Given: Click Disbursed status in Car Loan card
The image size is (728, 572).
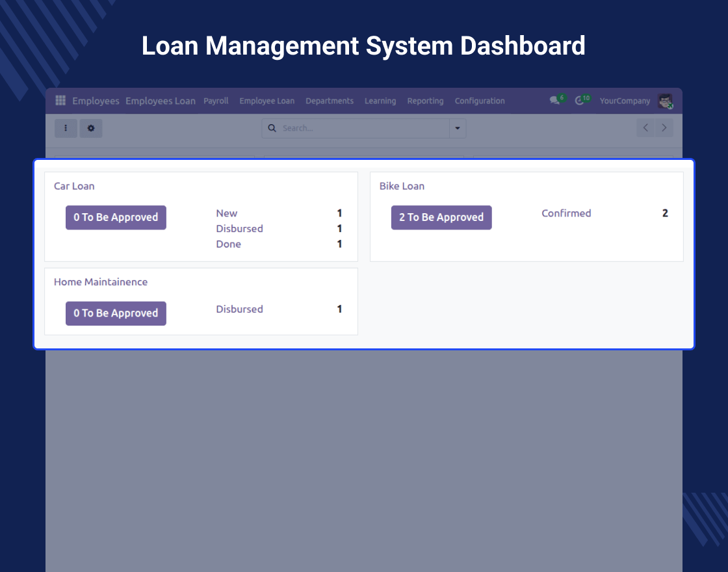Looking at the screenshot, I should (240, 228).
